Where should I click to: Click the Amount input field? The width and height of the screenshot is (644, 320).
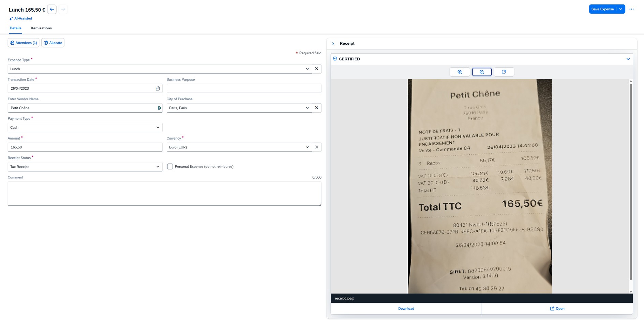point(85,147)
